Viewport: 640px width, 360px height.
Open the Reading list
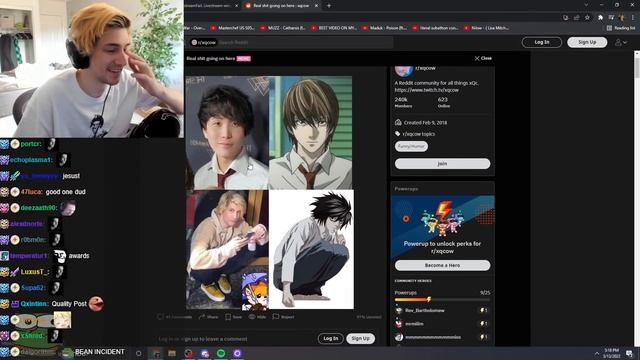coord(621,28)
